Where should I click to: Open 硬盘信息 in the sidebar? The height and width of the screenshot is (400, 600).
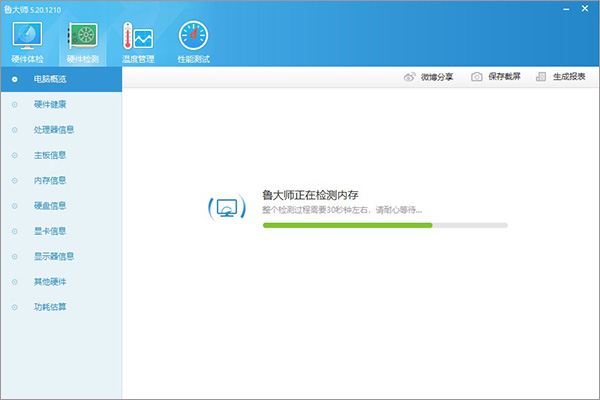click(61, 206)
